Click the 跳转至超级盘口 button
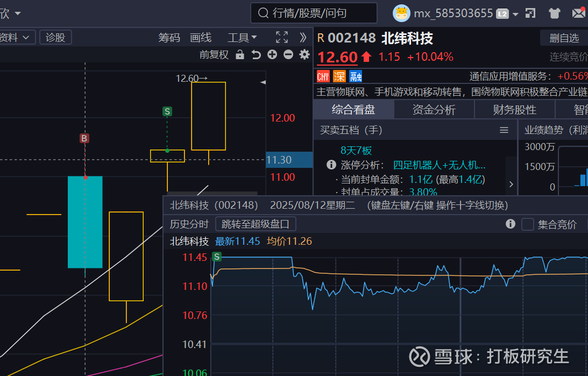 [256, 224]
